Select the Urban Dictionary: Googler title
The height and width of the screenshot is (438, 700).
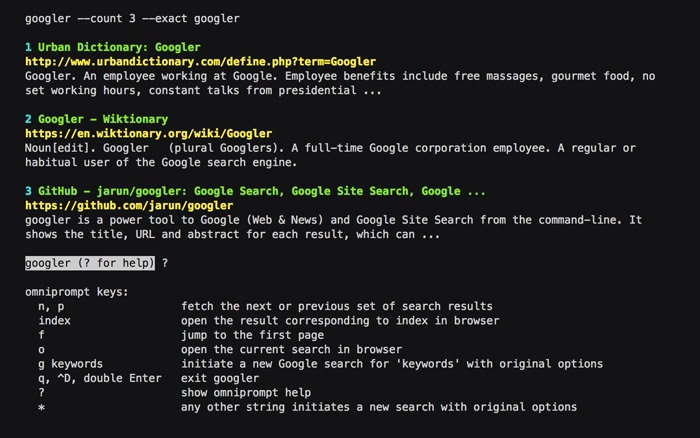click(118, 47)
